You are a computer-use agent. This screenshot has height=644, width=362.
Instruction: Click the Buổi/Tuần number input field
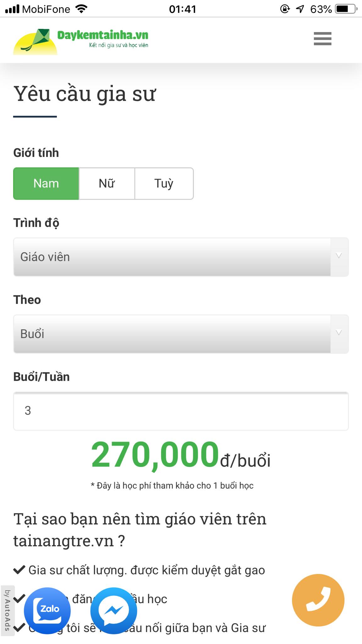181,411
